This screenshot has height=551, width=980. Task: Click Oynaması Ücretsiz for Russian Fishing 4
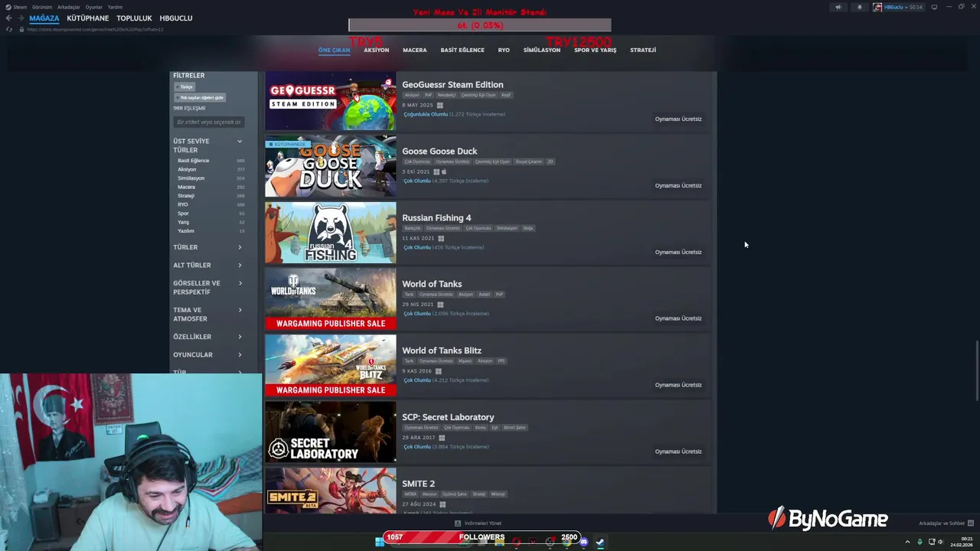pyautogui.click(x=678, y=252)
